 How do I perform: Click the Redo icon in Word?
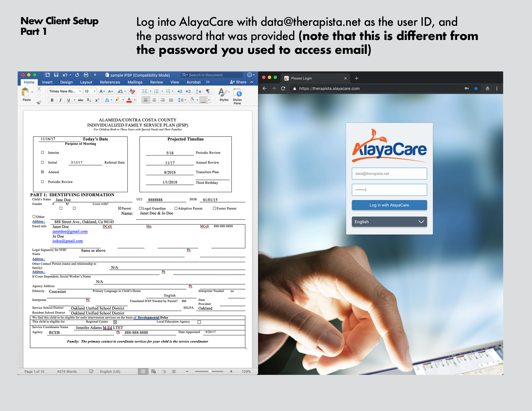77,75
